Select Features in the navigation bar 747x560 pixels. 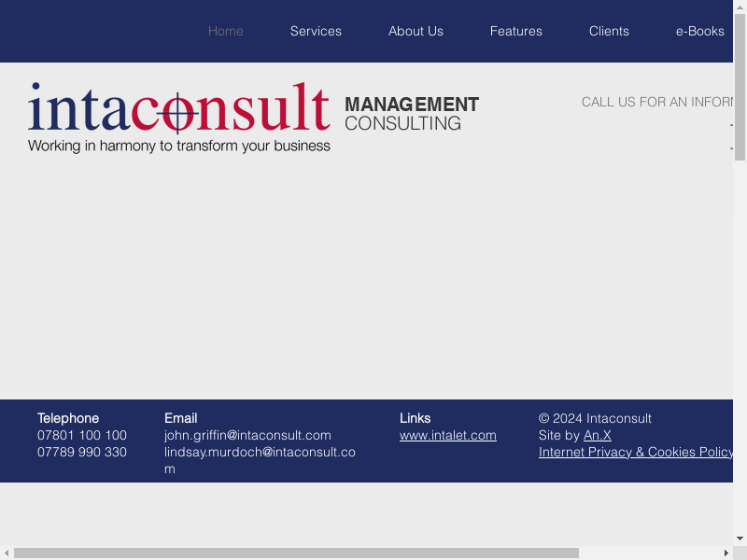(x=515, y=31)
